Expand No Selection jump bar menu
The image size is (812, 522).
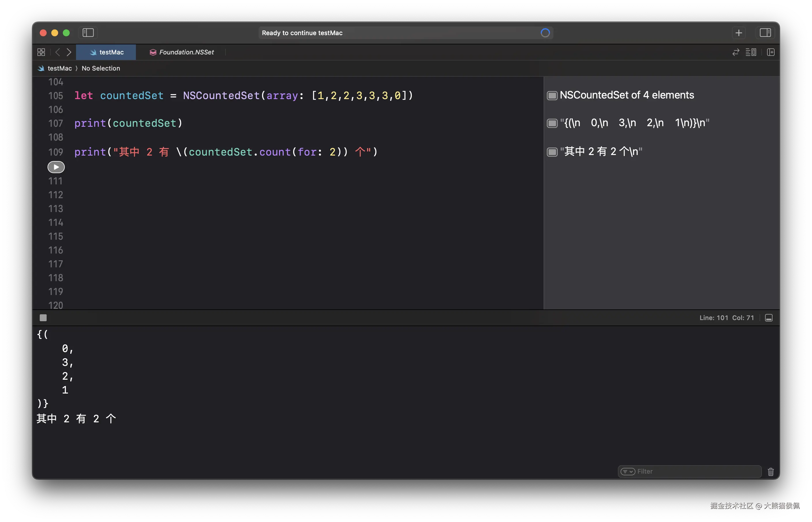[100, 68]
